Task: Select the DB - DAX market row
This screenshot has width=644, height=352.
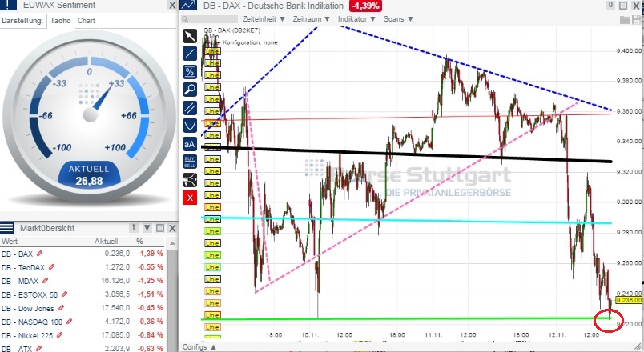Action: click(x=83, y=254)
